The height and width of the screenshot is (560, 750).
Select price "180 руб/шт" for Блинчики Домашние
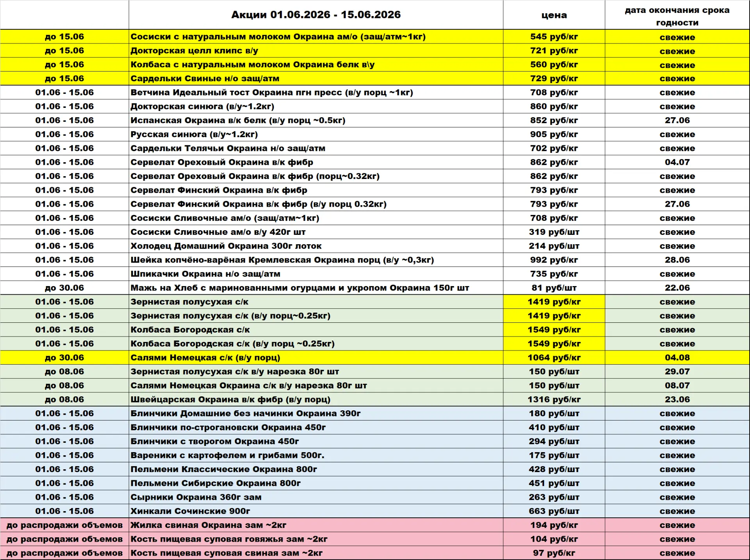coord(554,413)
